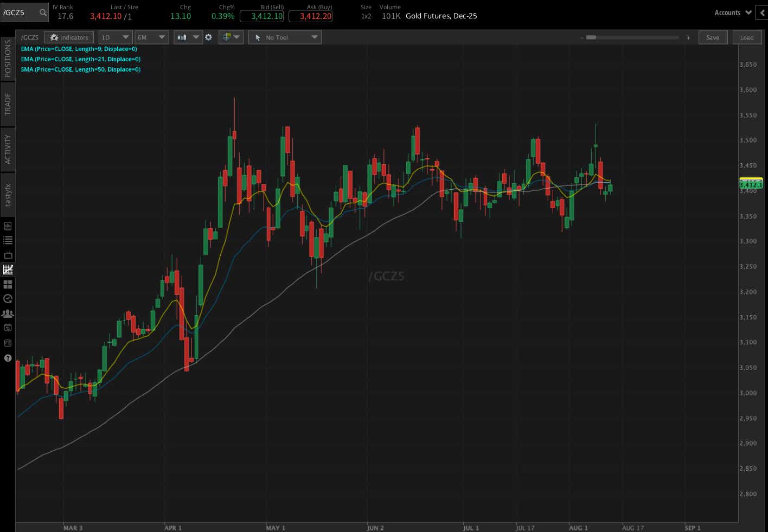768x532 pixels.
Task: Click the AUG 1 date label
Action: 578,528
